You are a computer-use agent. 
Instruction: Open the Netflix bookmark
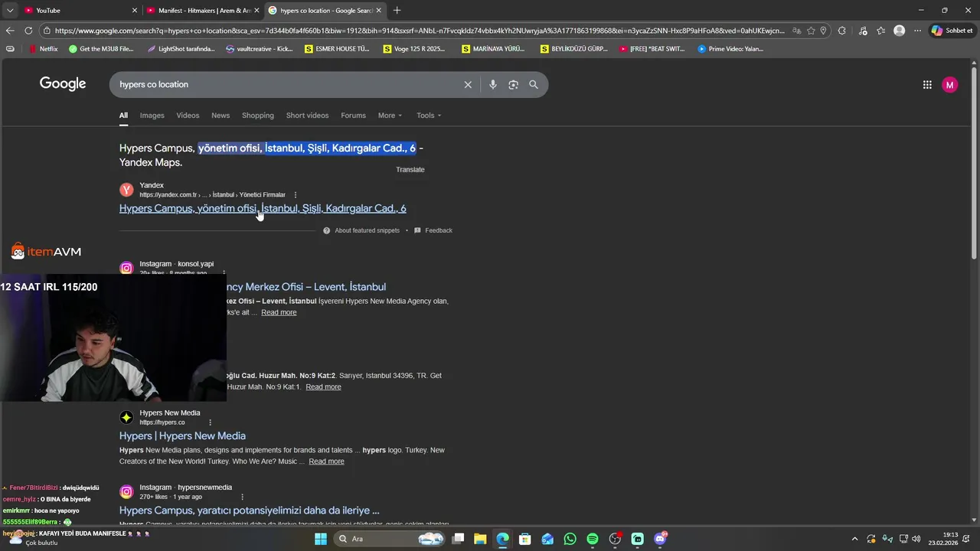pos(44,49)
